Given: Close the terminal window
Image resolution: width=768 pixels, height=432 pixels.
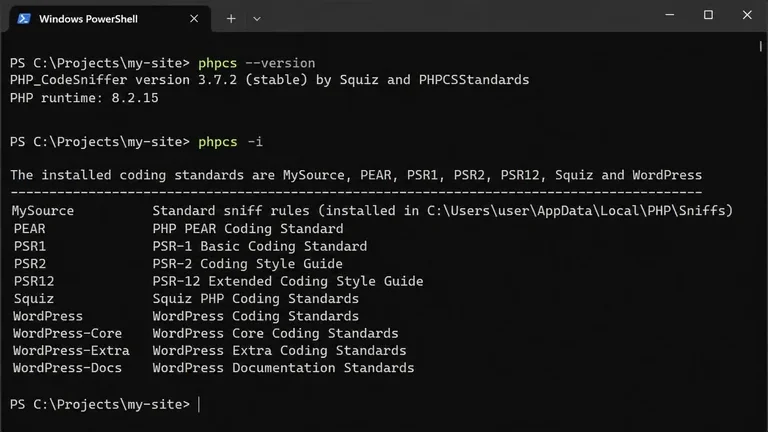Looking at the screenshot, I should 747,15.
